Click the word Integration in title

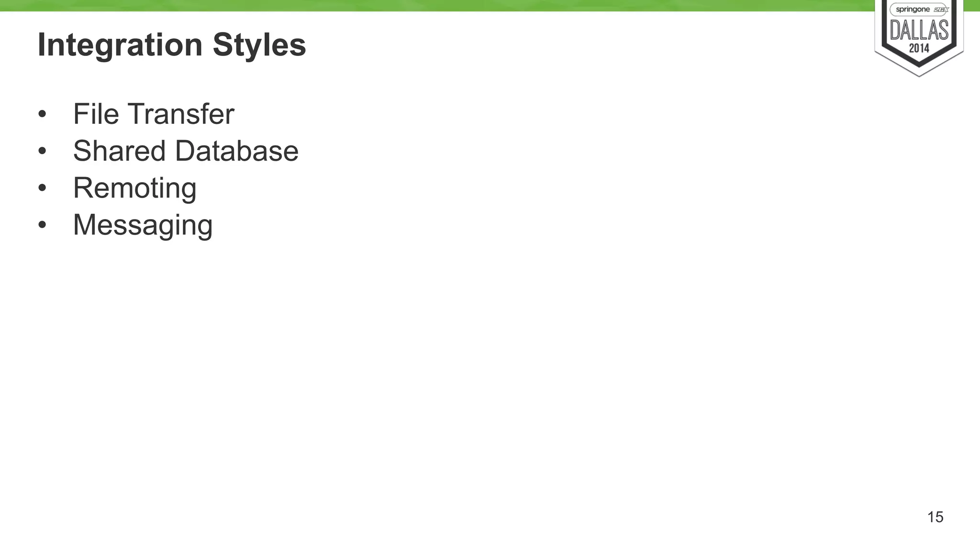(120, 45)
